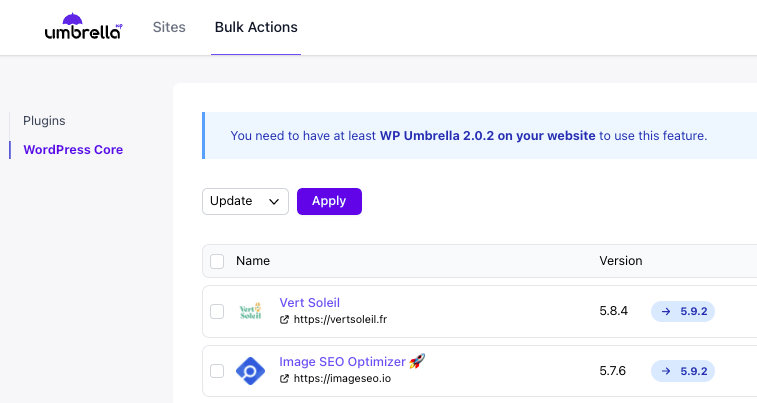Open the Sites tab
Image resolution: width=757 pixels, height=403 pixels.
(169, 27)
